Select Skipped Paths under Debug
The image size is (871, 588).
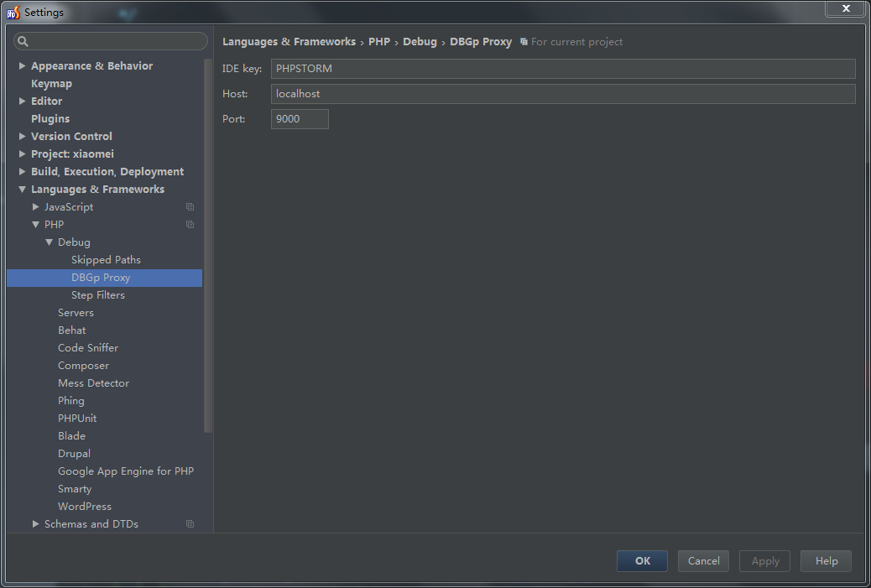pos(106,260)
